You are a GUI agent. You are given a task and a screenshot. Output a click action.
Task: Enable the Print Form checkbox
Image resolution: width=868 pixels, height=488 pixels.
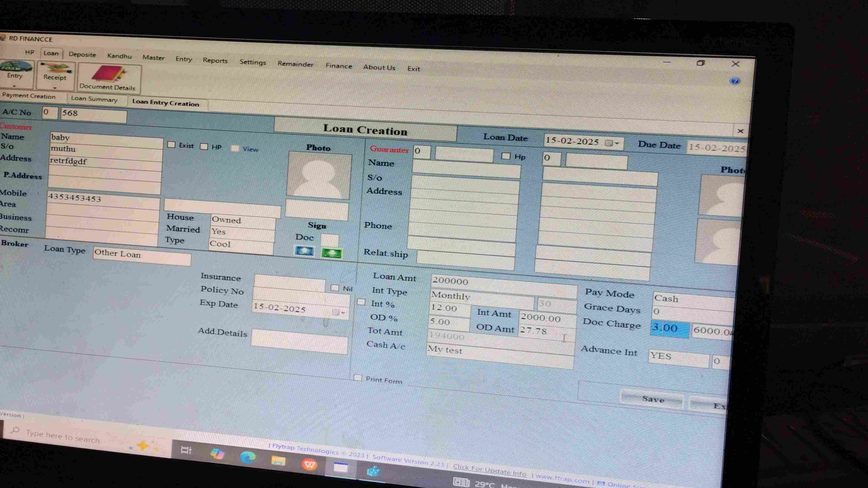click(358, 378)
